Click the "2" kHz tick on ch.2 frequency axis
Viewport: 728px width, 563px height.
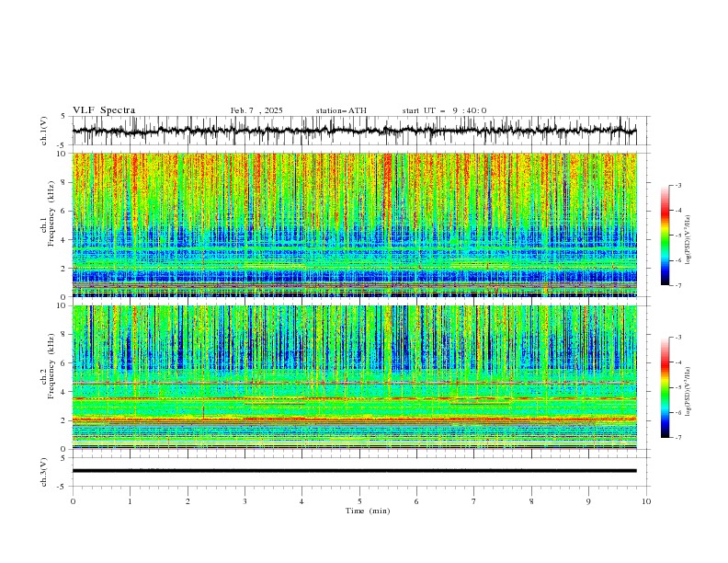(65, 420)
